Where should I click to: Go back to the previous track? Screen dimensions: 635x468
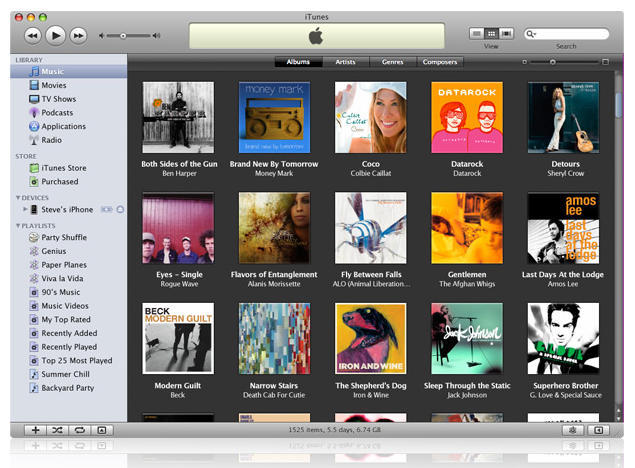pyautogui.click(x=32, y=35)
